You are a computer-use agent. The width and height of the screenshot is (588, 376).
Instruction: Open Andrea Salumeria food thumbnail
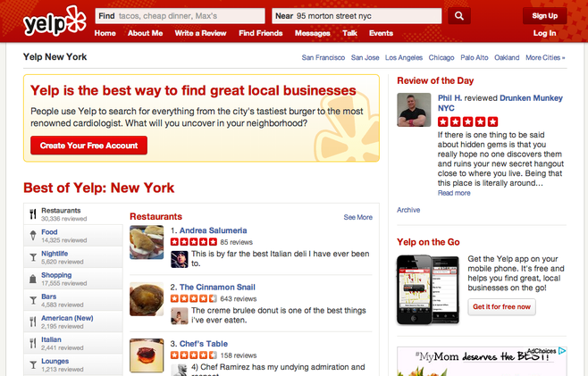(147, 242)
